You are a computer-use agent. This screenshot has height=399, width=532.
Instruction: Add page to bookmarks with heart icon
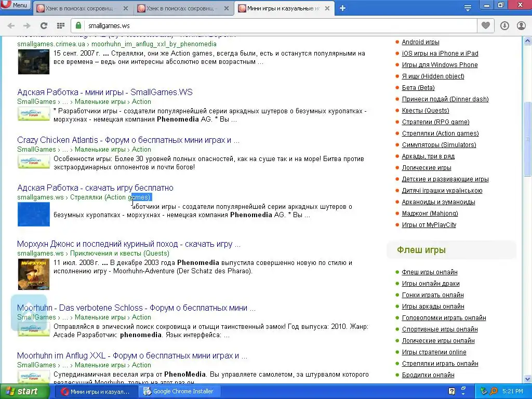point(486,25)
